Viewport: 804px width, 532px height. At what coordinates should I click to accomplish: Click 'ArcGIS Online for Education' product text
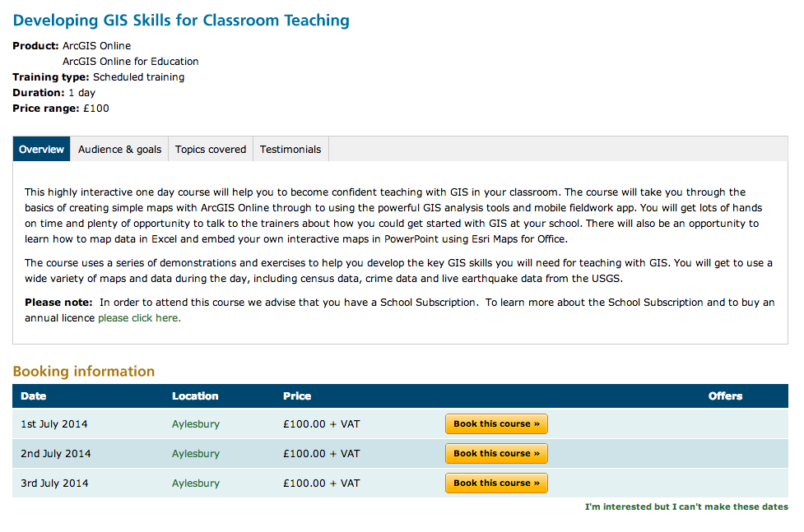pyautogui.click(x=130, y=62)
